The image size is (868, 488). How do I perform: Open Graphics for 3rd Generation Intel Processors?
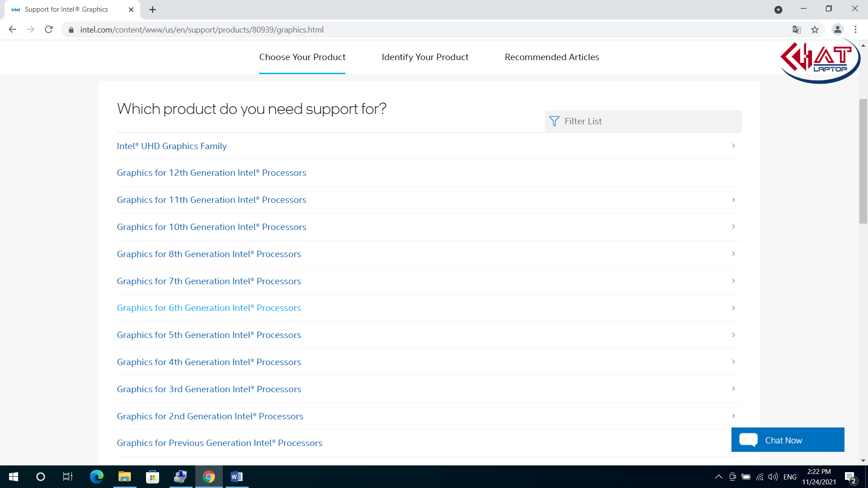pyautogui.click(x=209, y=389)
